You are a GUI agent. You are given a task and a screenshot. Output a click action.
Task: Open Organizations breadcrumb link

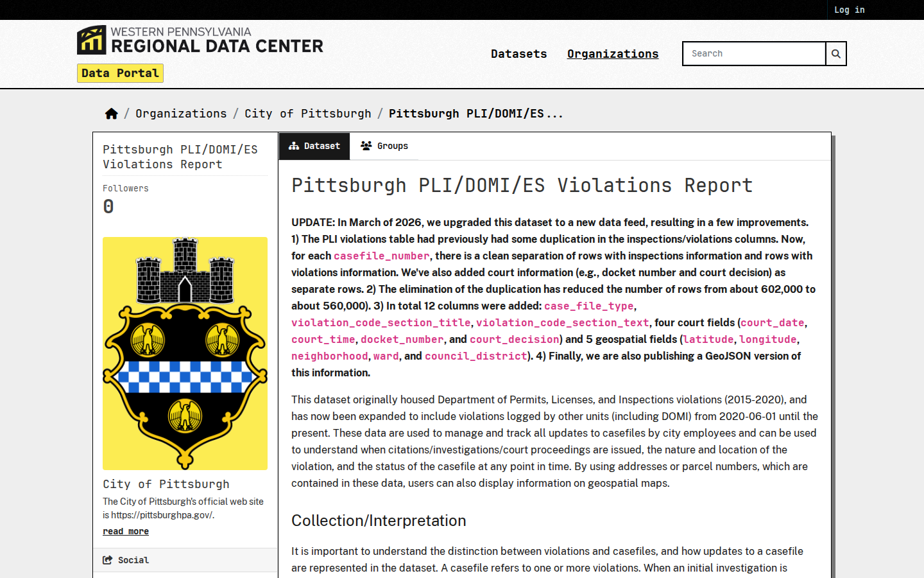click(181, 114)
